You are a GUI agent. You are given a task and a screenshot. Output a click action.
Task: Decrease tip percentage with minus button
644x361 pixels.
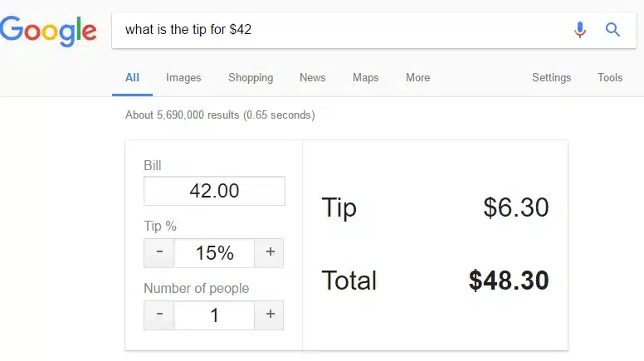coord(159,253)
